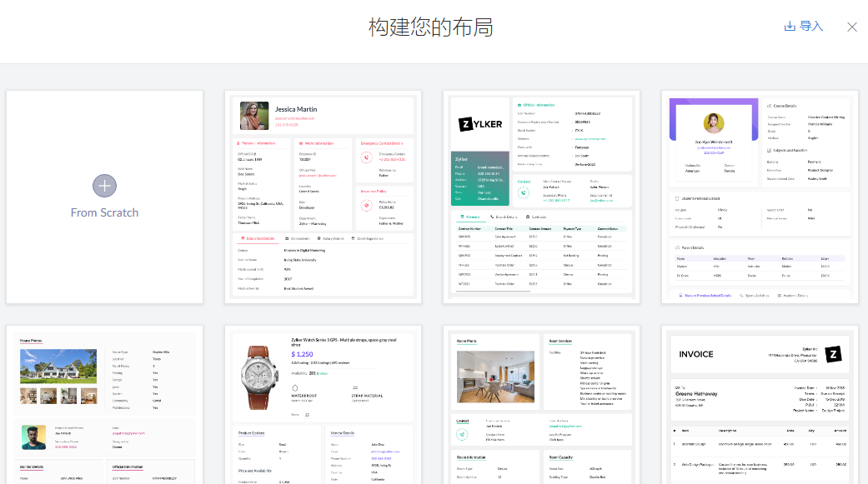The height and width of the screenshot is (484, 868).
Task: Click the black ZYLKER logo in vendor template
Action: 480,123
